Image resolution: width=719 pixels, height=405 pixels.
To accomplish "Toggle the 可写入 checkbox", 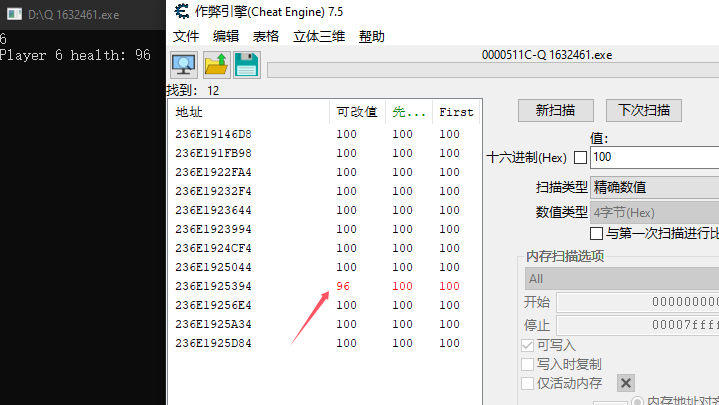I will (527, 345).
